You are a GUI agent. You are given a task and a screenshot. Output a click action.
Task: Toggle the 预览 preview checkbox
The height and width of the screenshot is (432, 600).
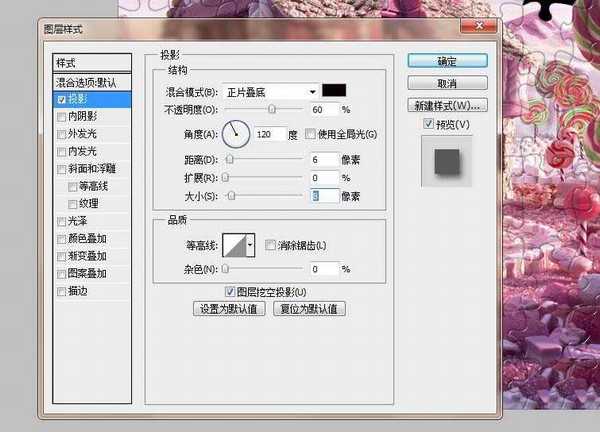click(x=428, y=124)
